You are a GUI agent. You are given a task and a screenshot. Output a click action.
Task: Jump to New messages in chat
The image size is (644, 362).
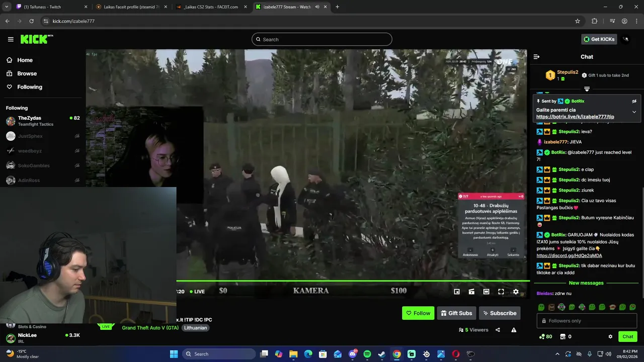(x=586, y=283)
